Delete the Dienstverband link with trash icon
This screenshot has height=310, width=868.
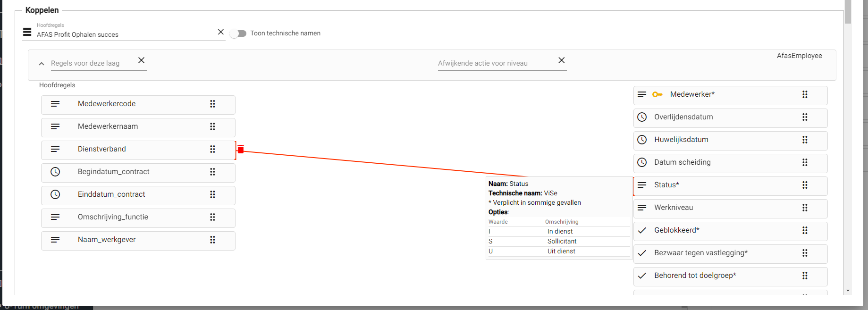point(241,149)
